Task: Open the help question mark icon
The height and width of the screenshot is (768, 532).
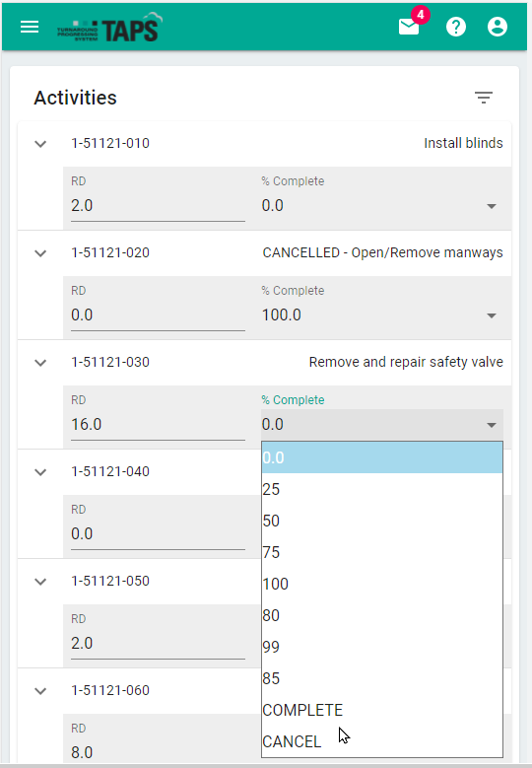Action: 456,27
